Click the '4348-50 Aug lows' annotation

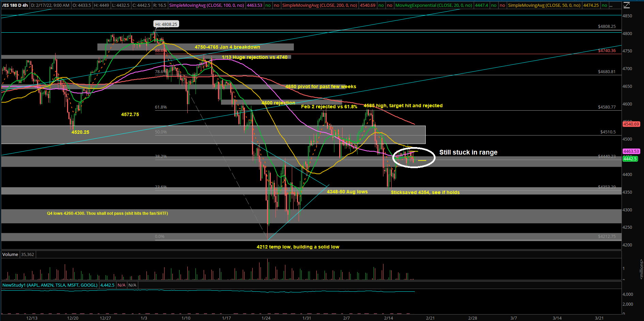coord(347,192)
